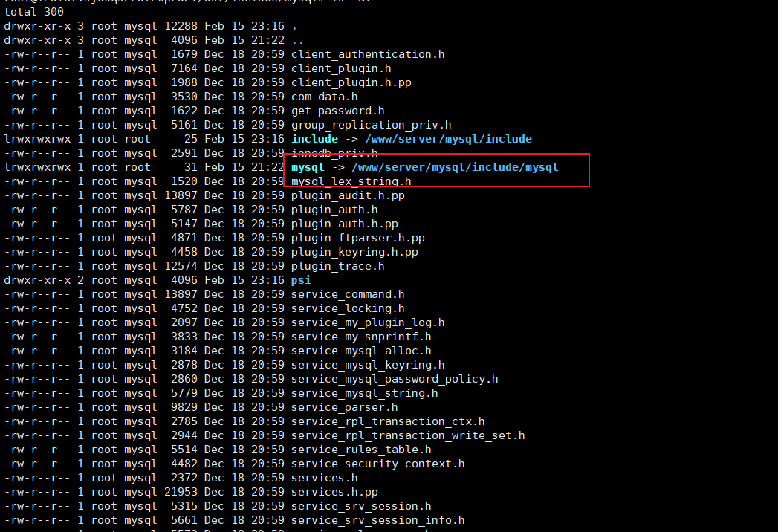Click the highlighted mysql symlink name

tap(308, 168)
